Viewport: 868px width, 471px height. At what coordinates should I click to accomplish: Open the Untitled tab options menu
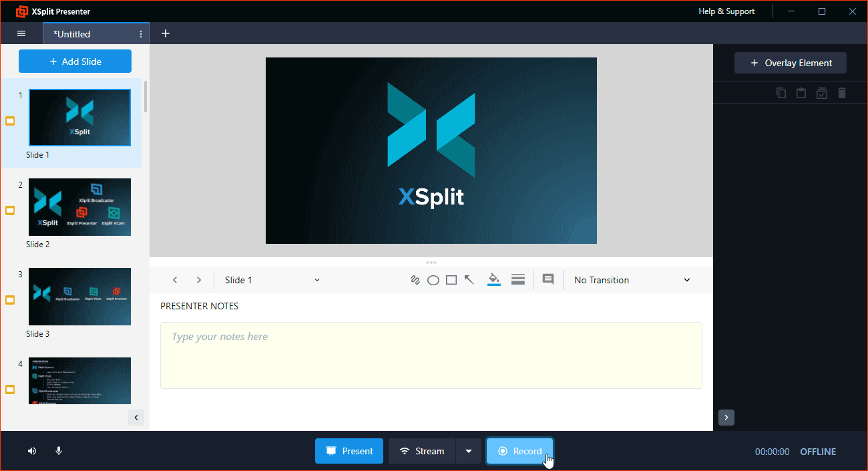coord(141,34)
